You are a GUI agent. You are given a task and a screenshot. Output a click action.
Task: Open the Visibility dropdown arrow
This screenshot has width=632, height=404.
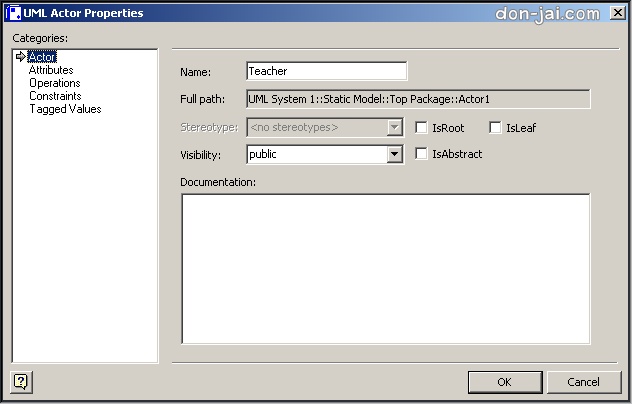tap(395, 154)
